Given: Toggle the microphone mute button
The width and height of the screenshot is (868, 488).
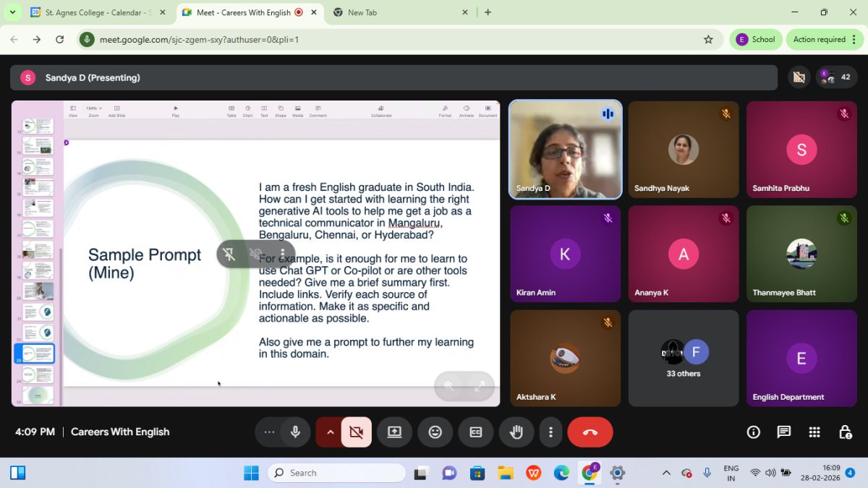Looking at the screenshot, I should tap(295, 432).
